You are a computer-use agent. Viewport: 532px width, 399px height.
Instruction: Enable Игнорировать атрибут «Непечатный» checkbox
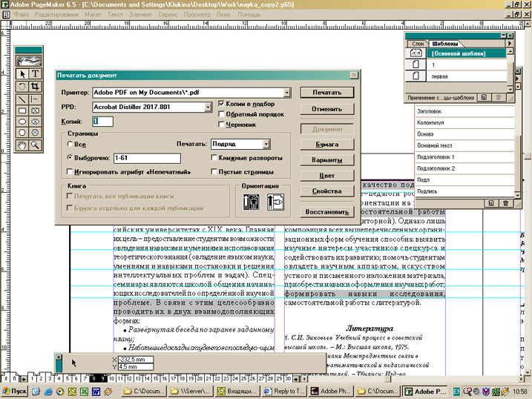point(70,172)
